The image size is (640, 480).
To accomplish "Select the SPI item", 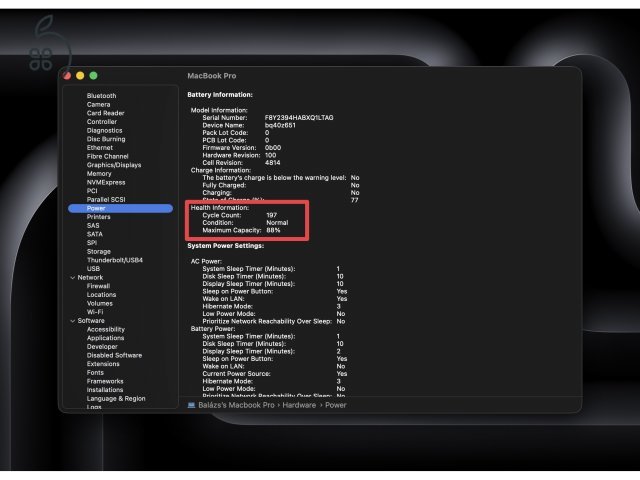I will 92,242.
